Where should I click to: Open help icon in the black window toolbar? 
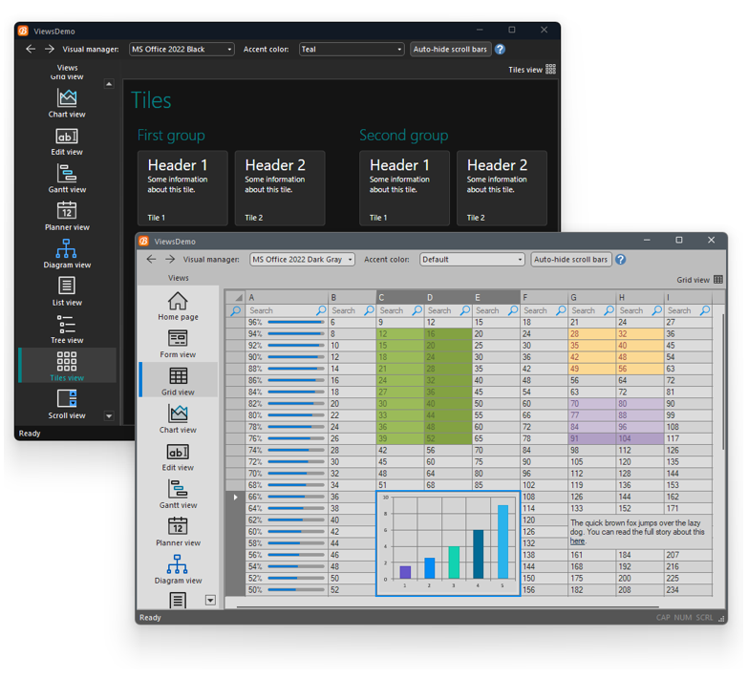click(x=500, y=49)
